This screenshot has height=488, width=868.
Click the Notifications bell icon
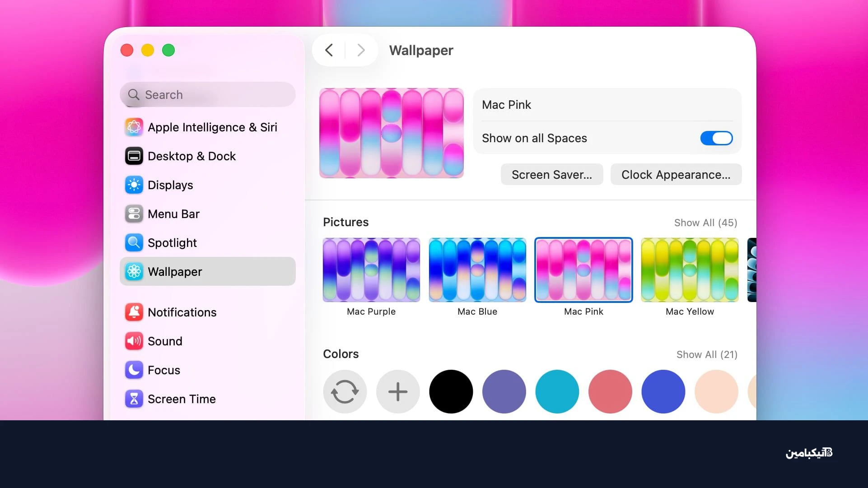click(134, 312)
